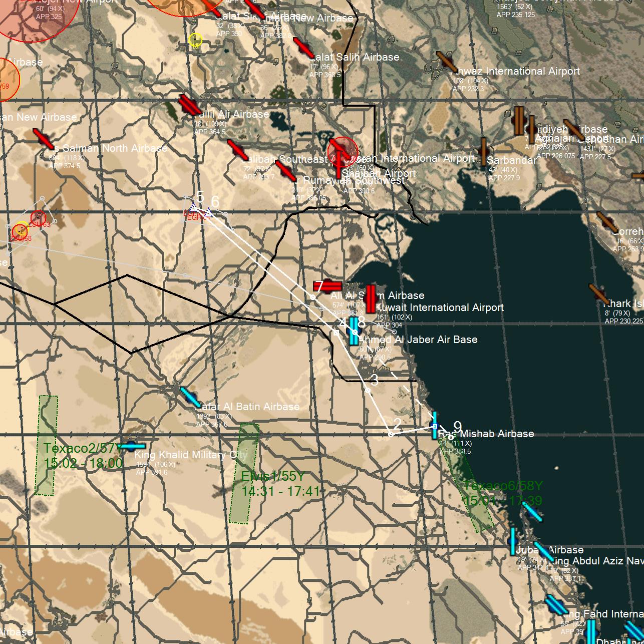Click flight plan waypoint 7

[312, 297]
